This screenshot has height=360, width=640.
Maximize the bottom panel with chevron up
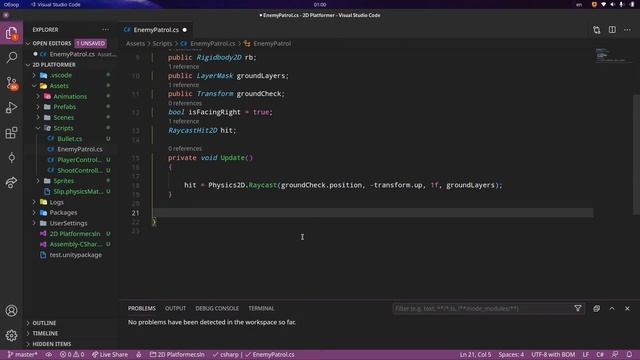tap(612, 309)
